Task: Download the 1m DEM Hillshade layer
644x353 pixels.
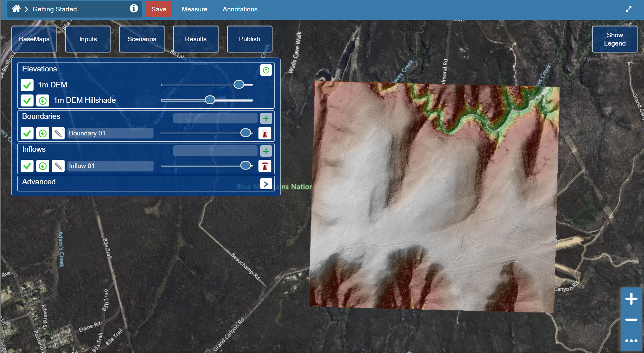Action: [43, 101]
